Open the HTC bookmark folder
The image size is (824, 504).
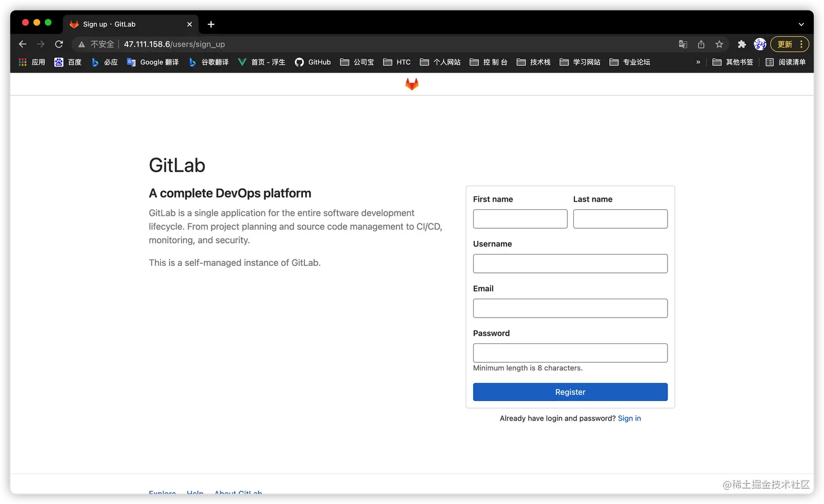397,62
